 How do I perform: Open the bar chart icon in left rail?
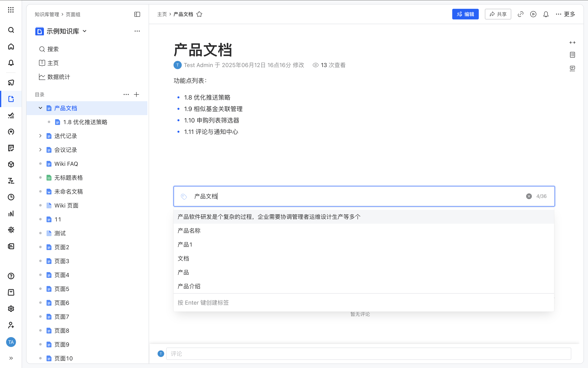11,213
